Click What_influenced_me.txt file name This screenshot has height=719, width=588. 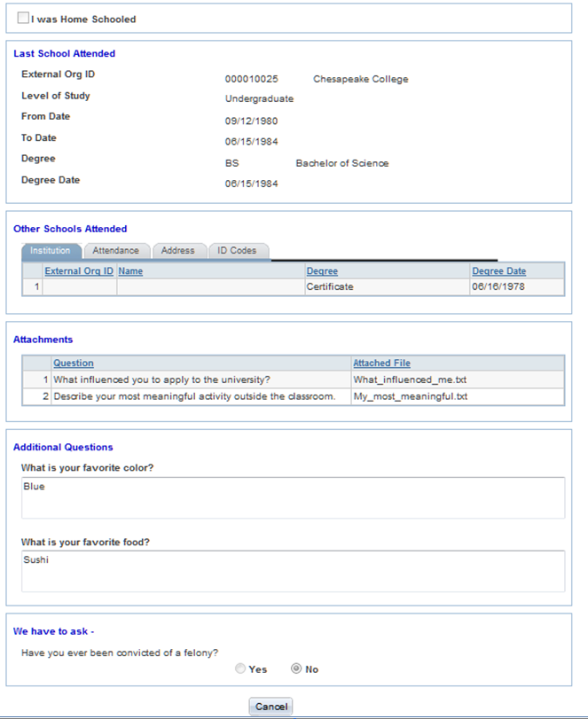(410, 379)
